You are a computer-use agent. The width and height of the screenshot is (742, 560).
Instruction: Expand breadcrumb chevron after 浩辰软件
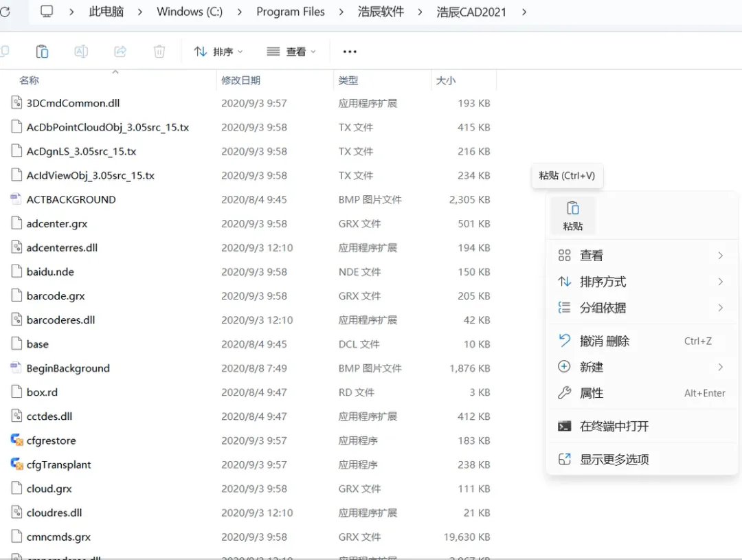[x=420, y=12]
